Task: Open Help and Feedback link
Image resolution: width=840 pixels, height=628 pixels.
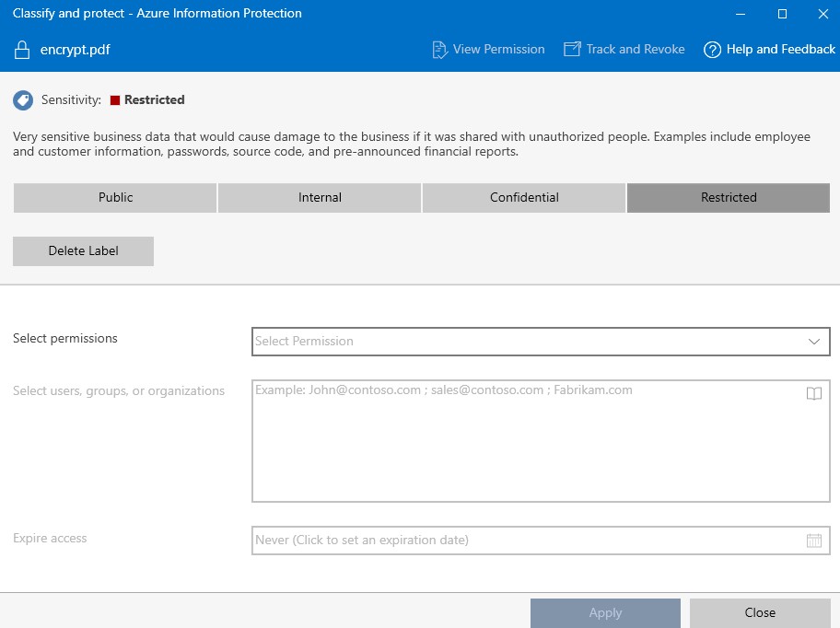Action: (x=769, y=49)
